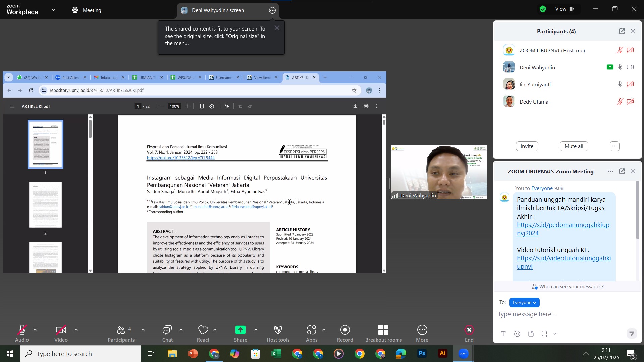Open participants panel more options
This screenshot has width=644, height=362.
click(x=614, y=146)
